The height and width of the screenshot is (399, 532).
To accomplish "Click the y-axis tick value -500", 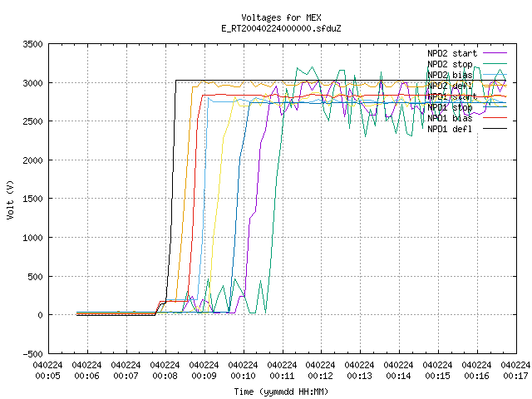I will pos(33,354).
